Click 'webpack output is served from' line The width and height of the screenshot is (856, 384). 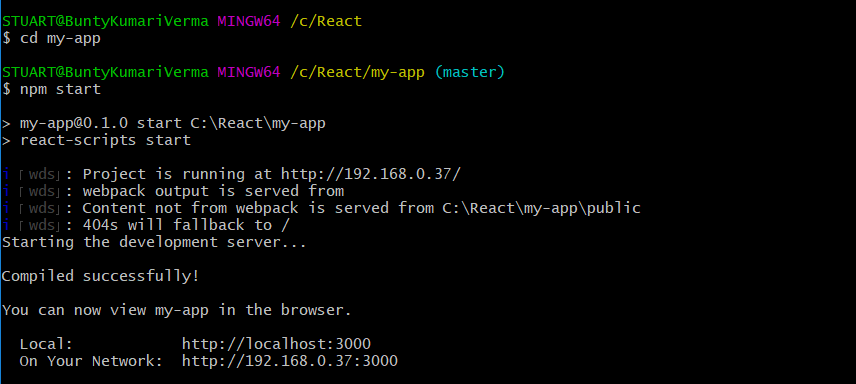213,191
